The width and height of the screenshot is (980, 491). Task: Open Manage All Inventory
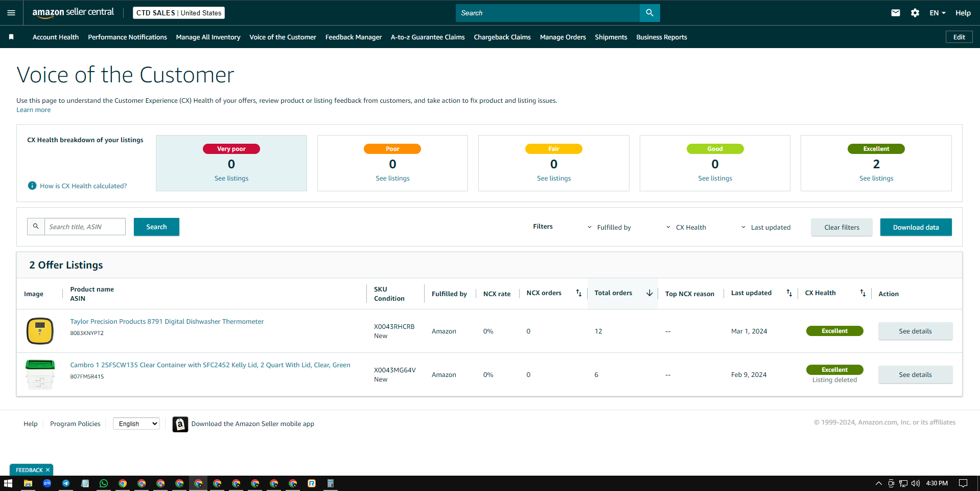click(208, 37)
